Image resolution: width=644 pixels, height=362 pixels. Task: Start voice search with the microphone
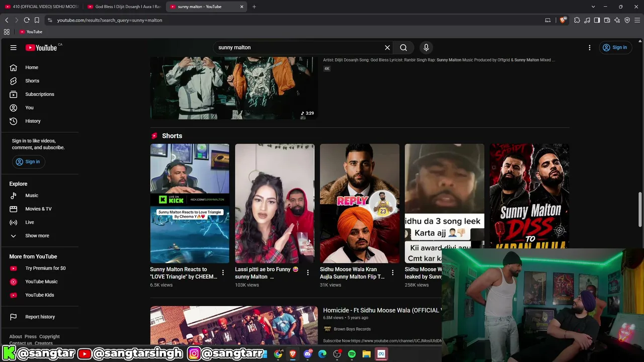click(x=426, y=48)
